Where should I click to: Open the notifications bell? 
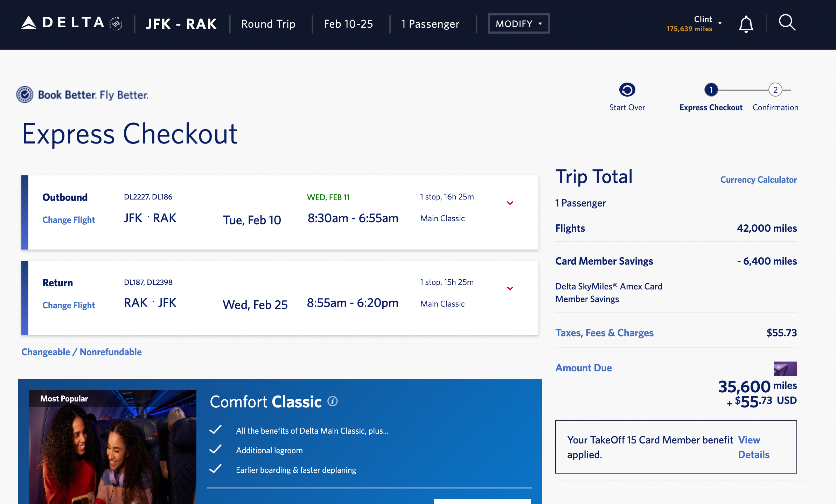746,24
